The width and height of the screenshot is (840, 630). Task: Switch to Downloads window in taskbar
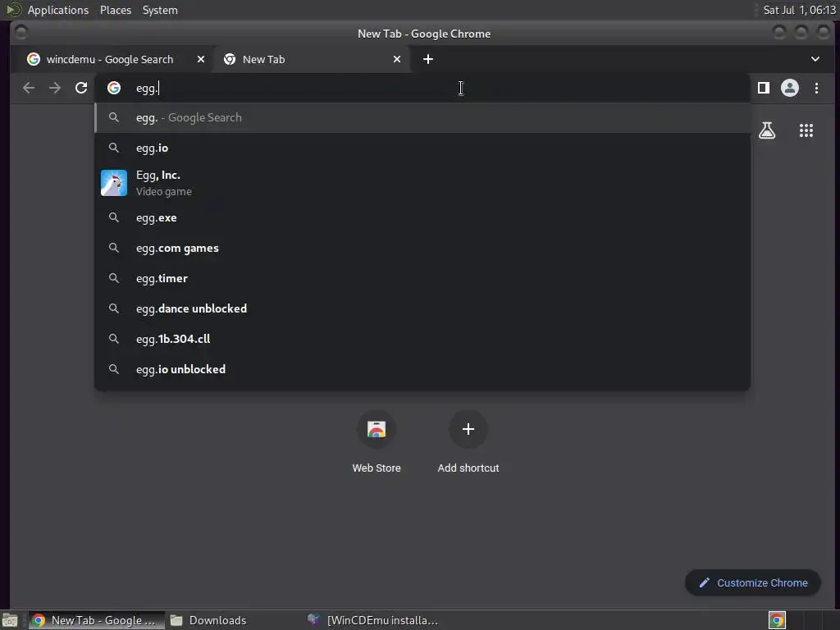(209, 620)
